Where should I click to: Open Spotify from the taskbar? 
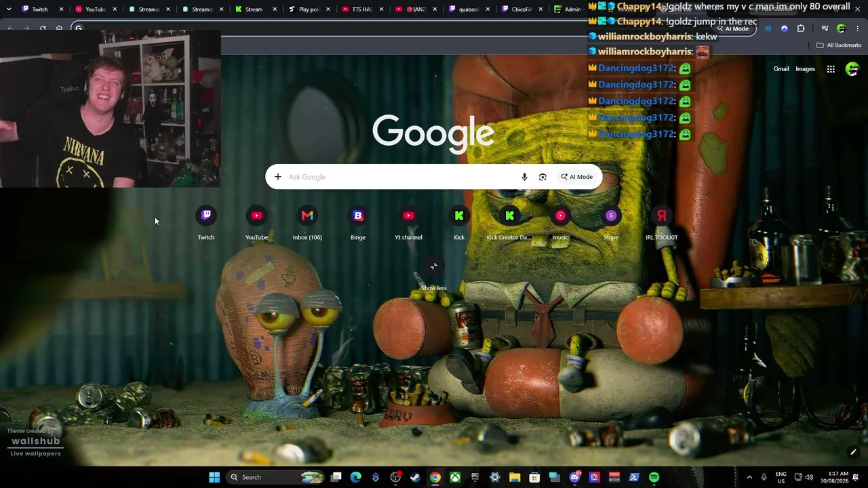click(x=654, y=477)
